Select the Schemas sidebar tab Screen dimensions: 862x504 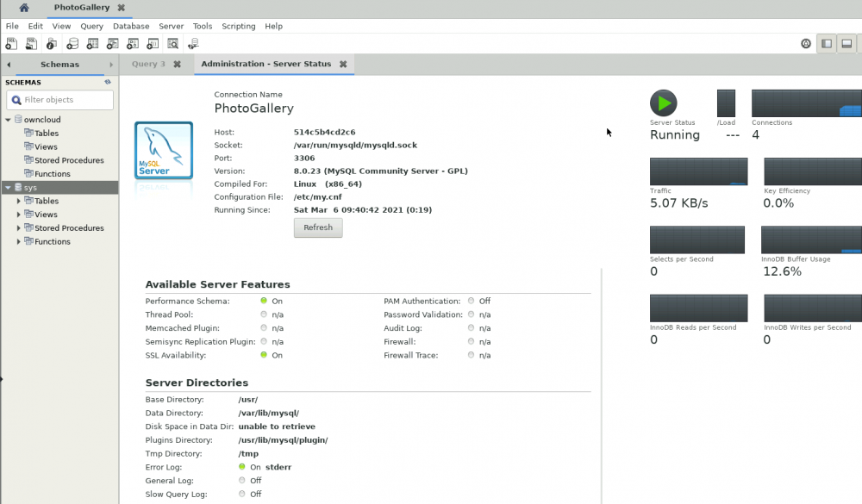point(60,65)
